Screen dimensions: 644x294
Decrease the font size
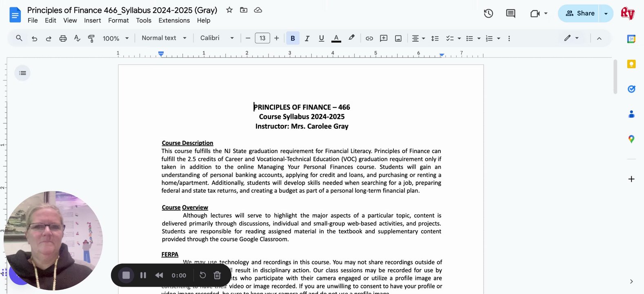[x=248, y=38]
